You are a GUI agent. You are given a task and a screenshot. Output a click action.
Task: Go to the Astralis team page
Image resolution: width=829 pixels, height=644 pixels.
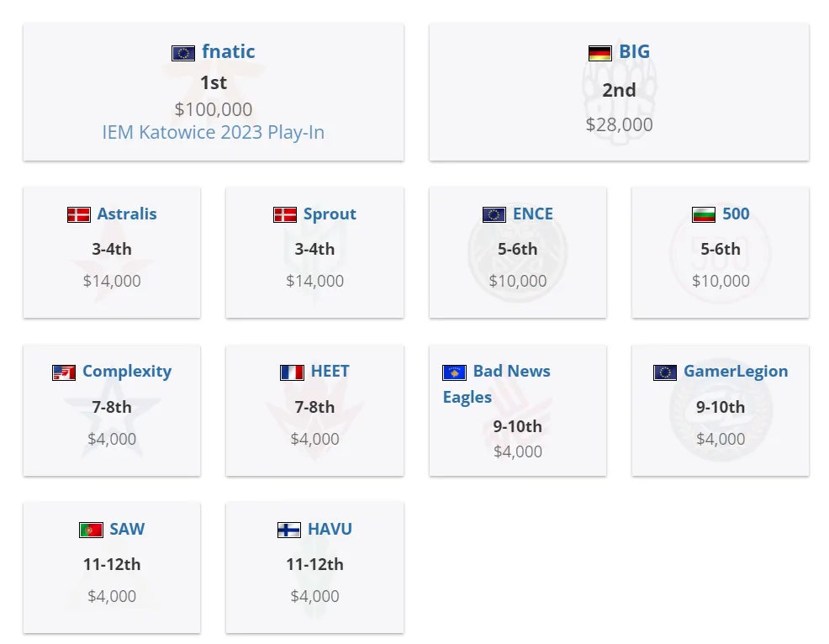coord(127,214)
